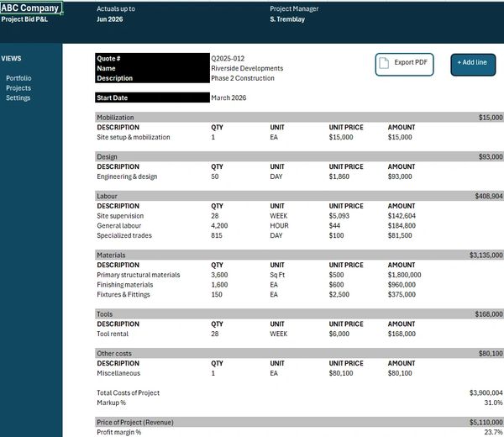Select Tool rental unit price $6,000
This screenshot has height=437, width=504.
(x=339, y=334)
